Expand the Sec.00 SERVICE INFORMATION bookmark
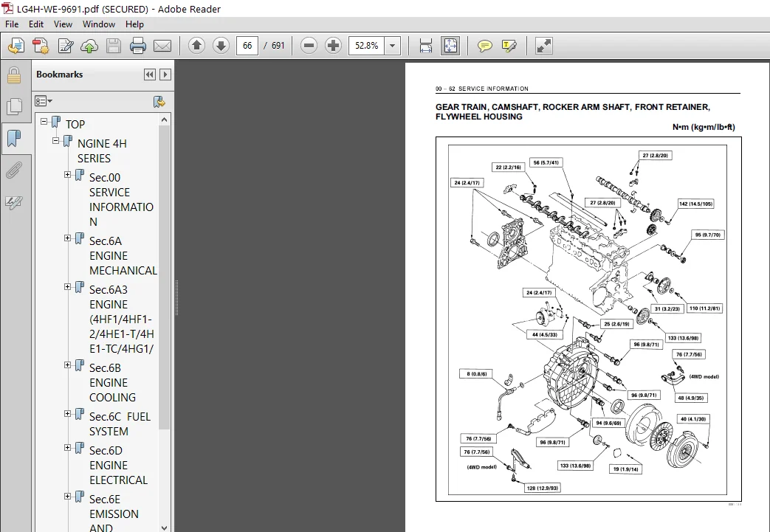This screenshot has width=770, height=532. [x=67, y=174]
